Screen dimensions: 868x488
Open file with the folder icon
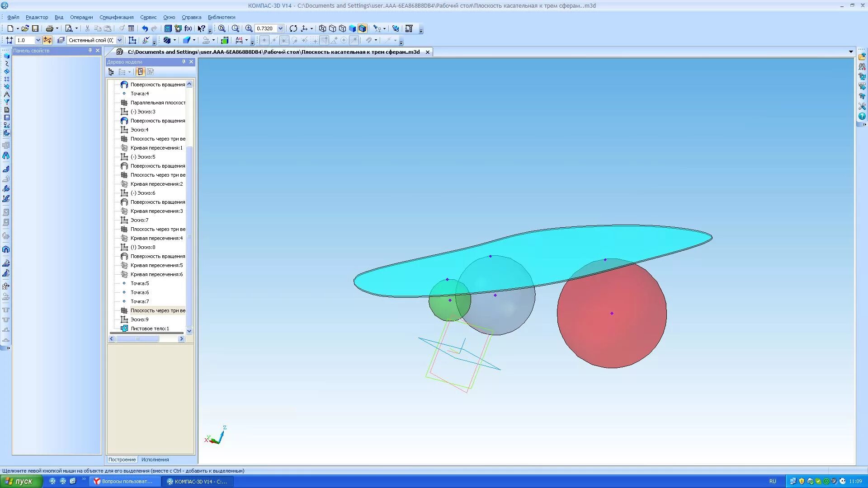pyautogui.click(x=25, y=28)
